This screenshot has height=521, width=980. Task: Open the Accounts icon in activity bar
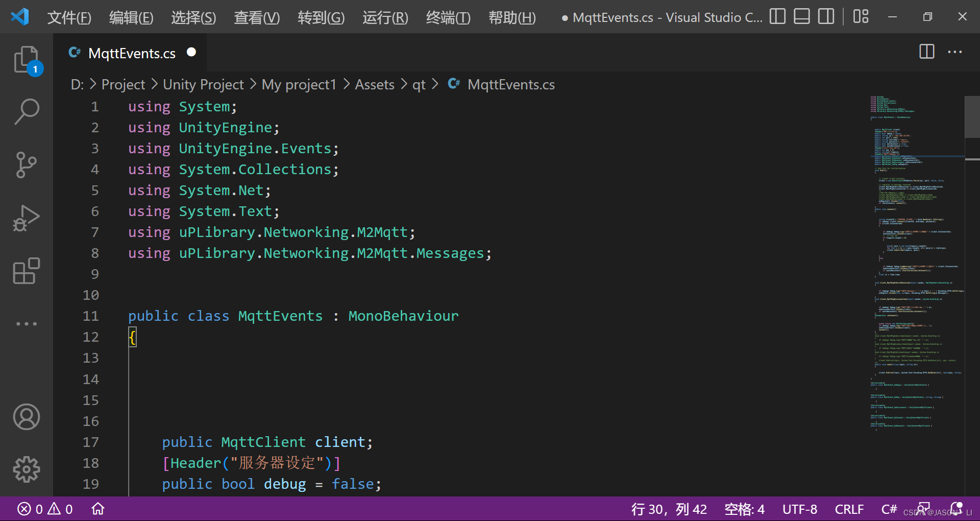pos(26,417)
